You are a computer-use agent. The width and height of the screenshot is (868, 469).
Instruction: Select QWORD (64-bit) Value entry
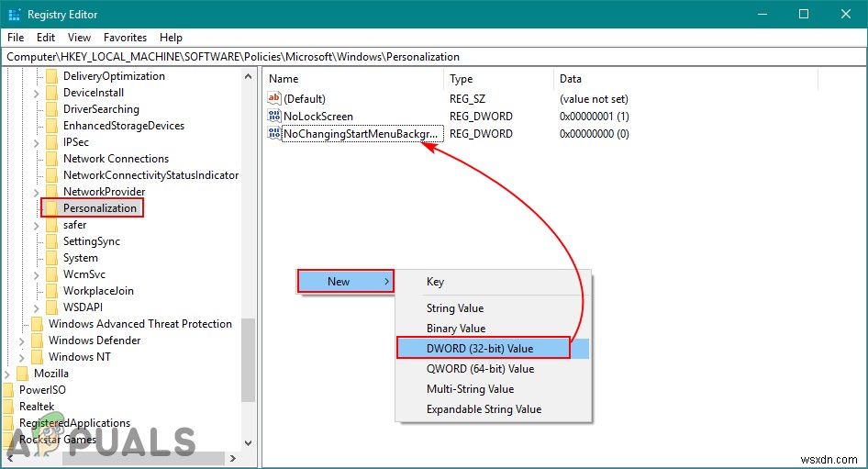480,369
